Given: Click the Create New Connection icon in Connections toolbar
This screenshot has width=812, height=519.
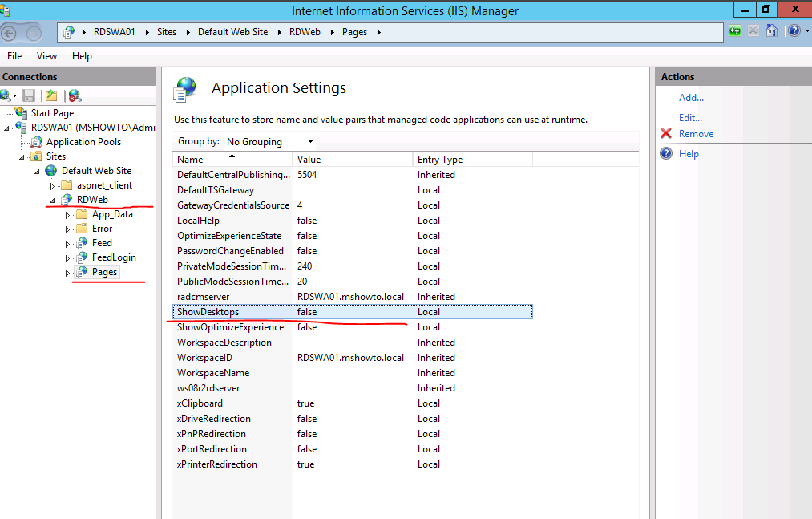Looking at the screenshot, I should click(x=6, y=95).
